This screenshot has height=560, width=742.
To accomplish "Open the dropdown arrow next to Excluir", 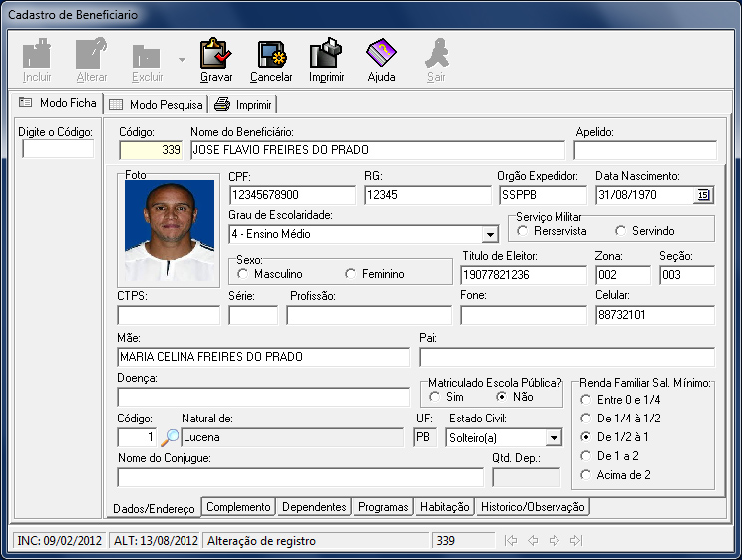I will coord(182,60).
